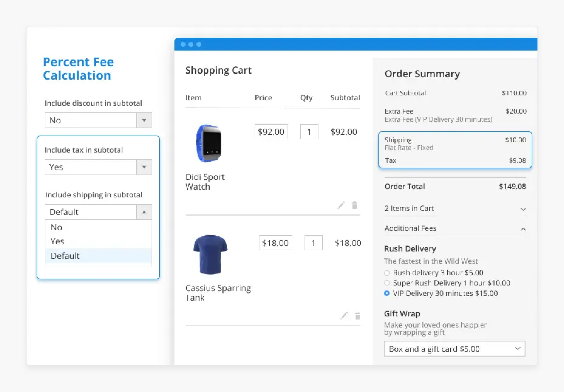
Task: Click the Cassius Sparring Tank quantity field
Action: (x=313, y=243)
